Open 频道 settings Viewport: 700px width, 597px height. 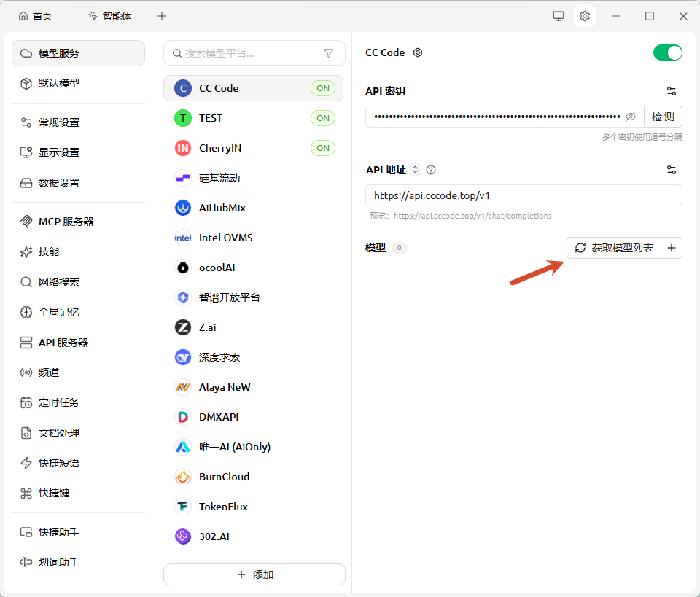(x=78, y=372)
